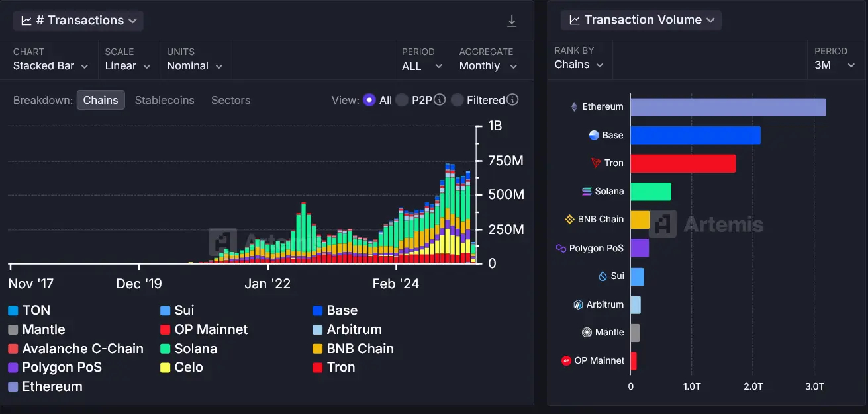
Task: Toggle TON series in the legend
Action: (x=29, y=310)
